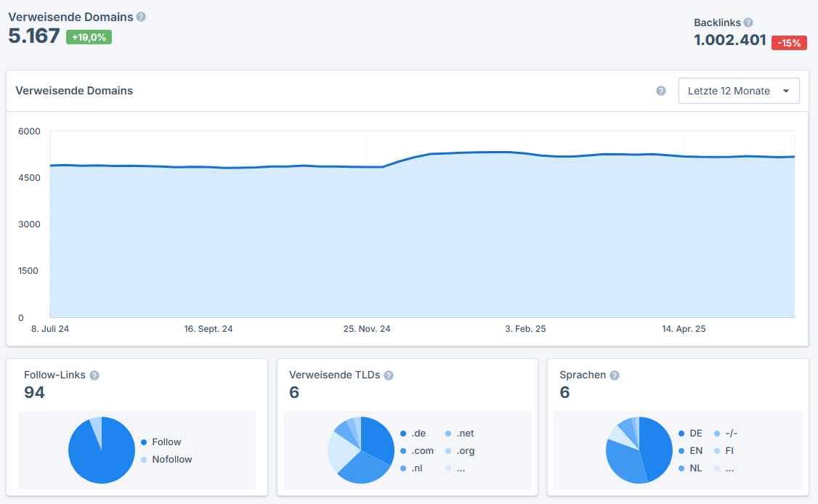Click the '25. Nov. 24' axis label

pos(367,329)
